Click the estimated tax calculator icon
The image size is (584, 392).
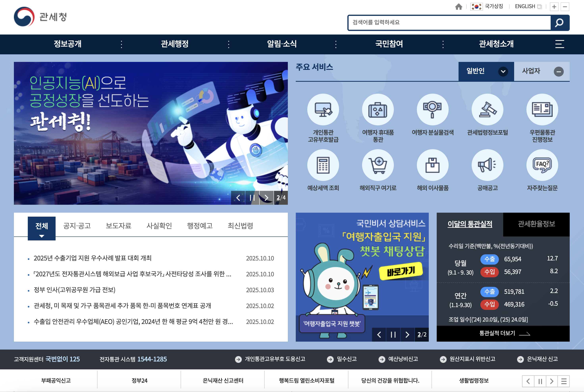pyautogui.click(x=323, y=165)
